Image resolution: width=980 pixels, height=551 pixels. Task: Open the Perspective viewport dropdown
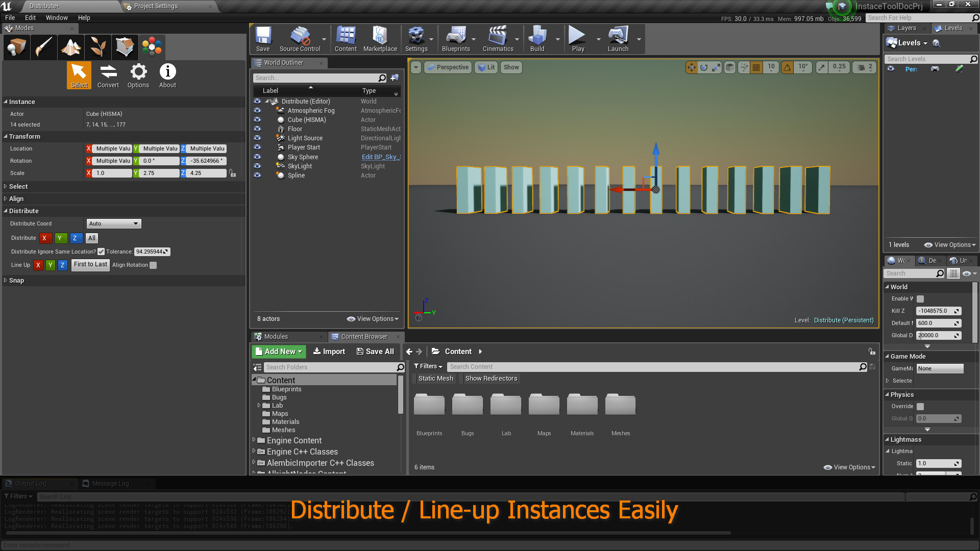[448, 67]
